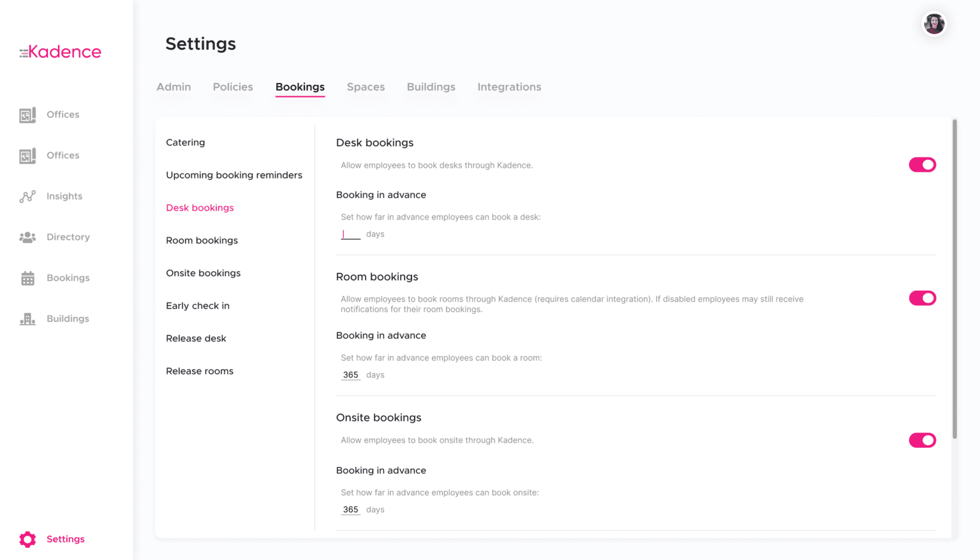The height and width of the screenshot is (560, 980).
Task: Click the "Onsite bookings" section heading
Action: point(379,418)
